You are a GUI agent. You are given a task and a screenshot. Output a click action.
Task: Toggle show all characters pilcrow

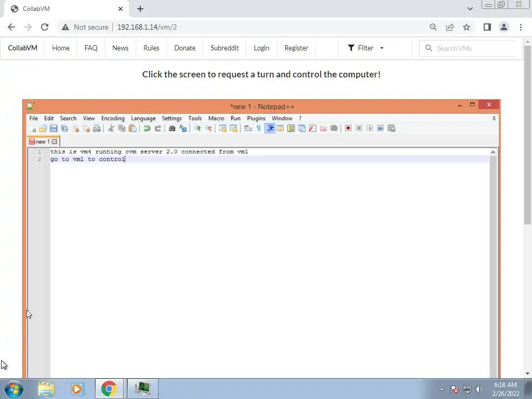(259, 128)
